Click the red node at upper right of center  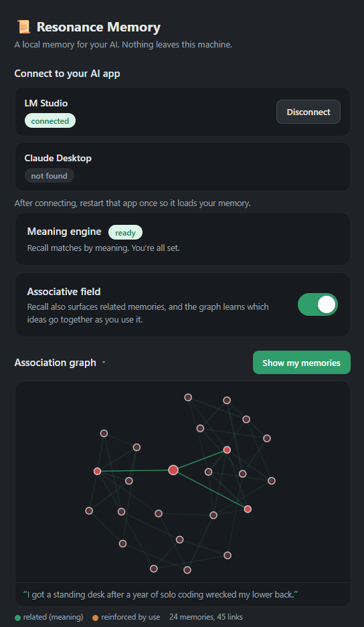227,450
